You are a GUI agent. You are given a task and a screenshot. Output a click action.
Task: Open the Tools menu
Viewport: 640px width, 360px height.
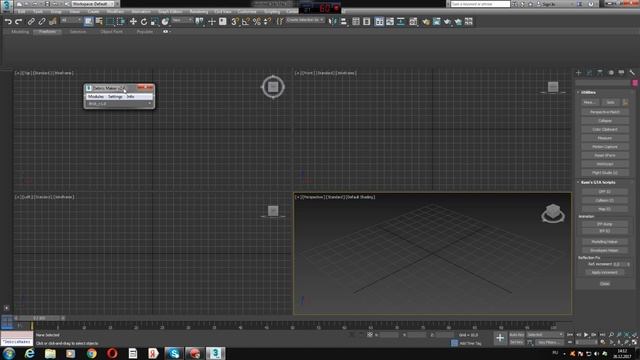[38, 12]
